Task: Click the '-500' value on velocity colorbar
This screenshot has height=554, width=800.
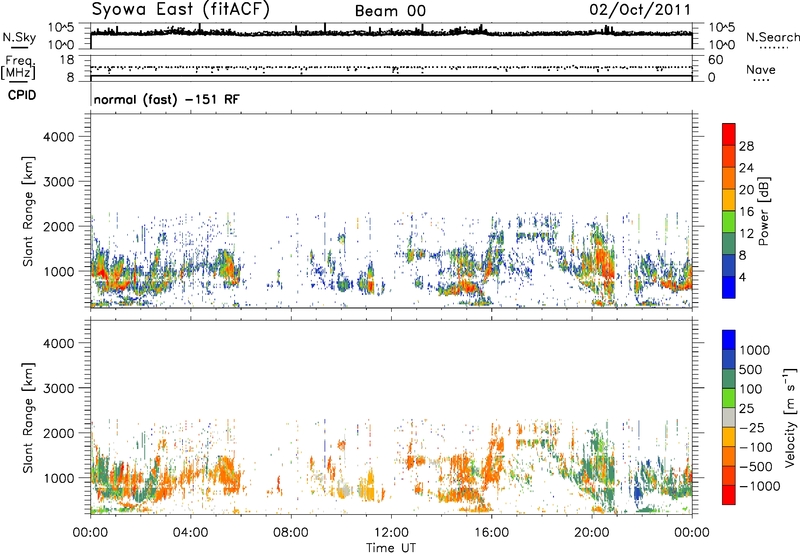Action: 756,467
